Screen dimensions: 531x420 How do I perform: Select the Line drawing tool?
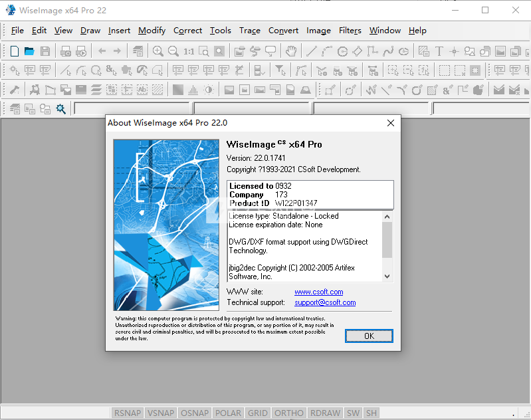click(x=311, y=51)
